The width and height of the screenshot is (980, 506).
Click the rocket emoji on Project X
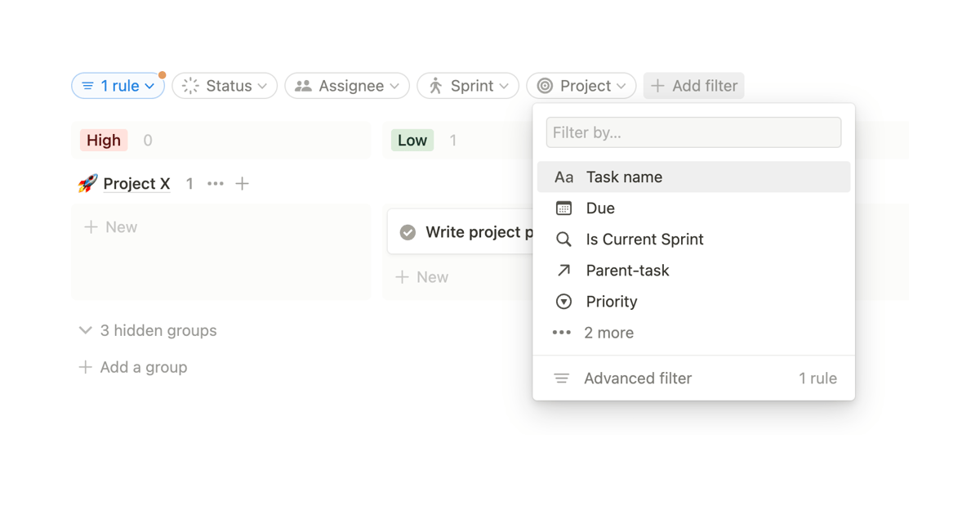coord(88,183)
